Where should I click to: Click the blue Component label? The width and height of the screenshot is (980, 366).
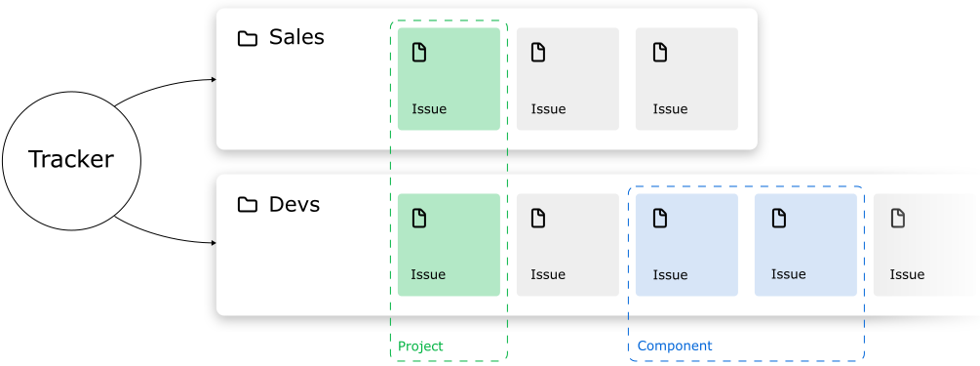click(675, 346)
